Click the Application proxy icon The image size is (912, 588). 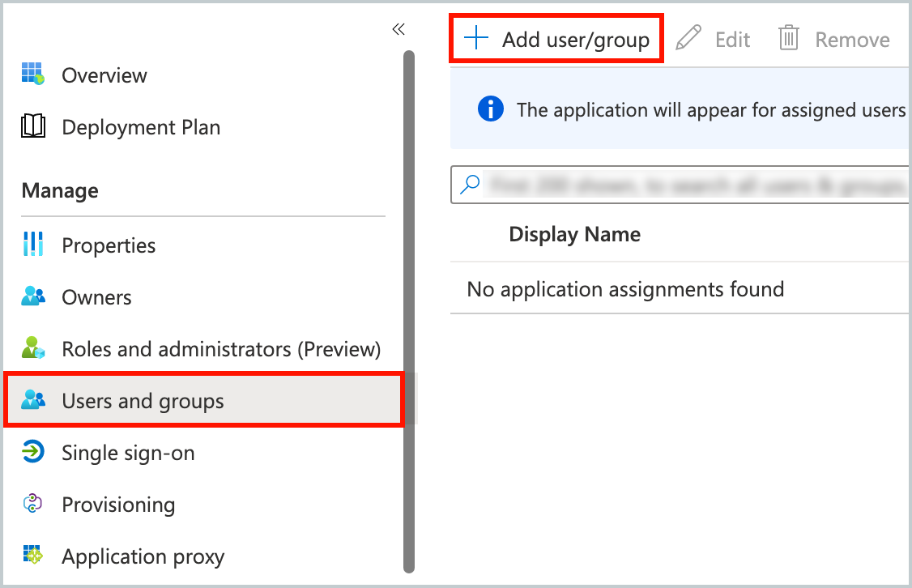(33, 556)
